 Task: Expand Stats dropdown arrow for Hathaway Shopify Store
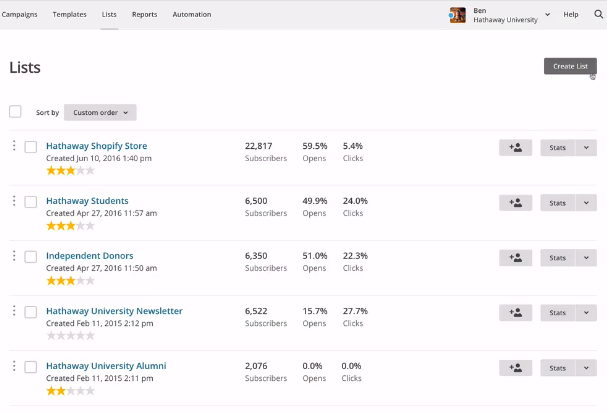[x=587, y=147]
